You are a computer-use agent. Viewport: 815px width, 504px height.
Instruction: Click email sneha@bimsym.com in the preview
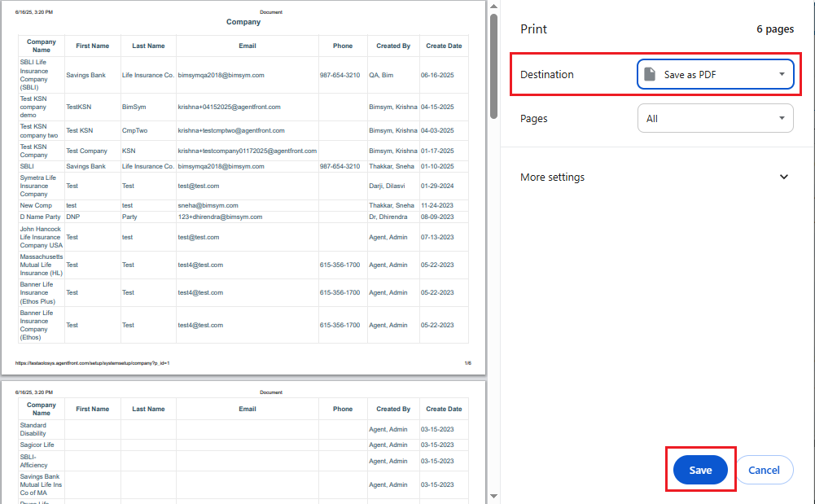click(208, 206)
